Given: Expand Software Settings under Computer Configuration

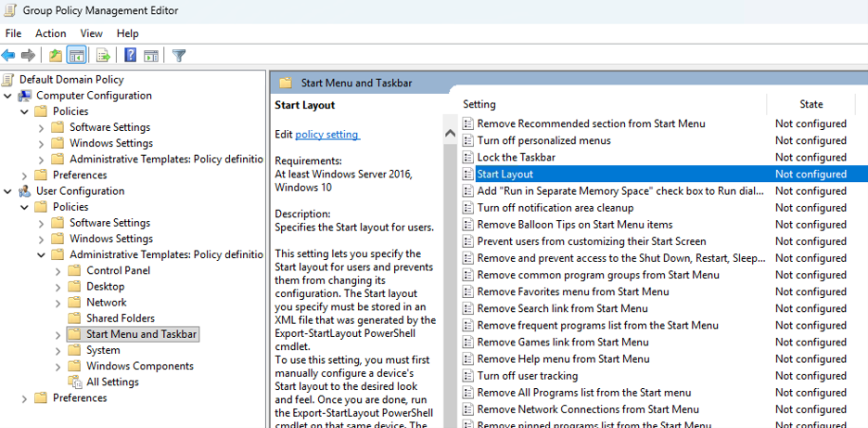Looking at the screenshot, I should [41, 127].
